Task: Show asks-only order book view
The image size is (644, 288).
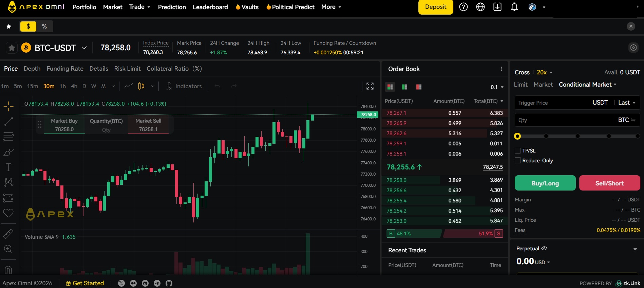Action: [x=419, y=87]
